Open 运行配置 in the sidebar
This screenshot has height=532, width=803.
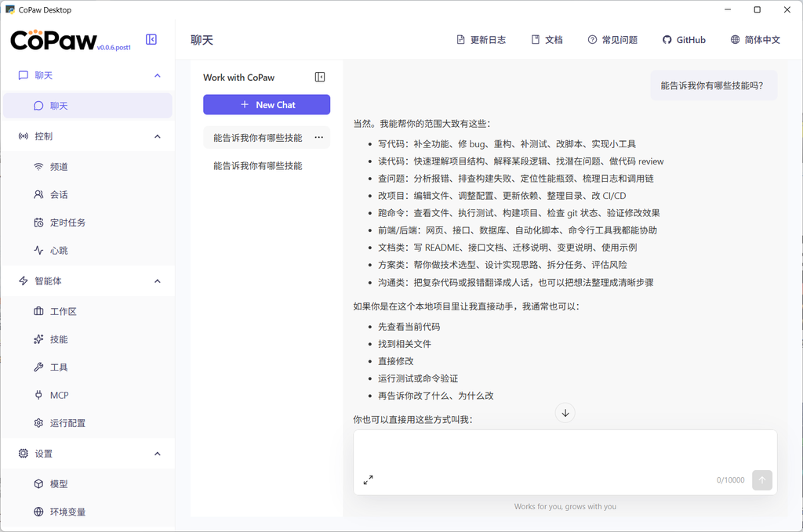pyautogui.click(x=88, y=423)
